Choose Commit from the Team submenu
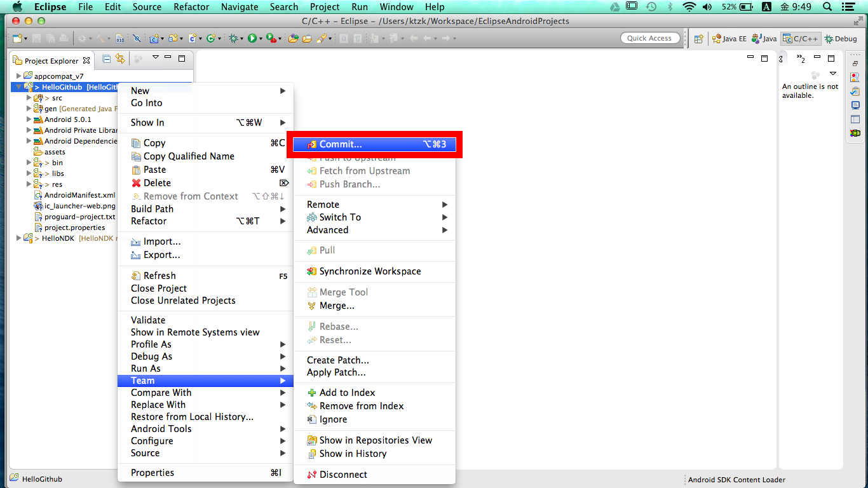Image resolution: width=868 pixels, height=488 pixels. click(x=375, y=144)
